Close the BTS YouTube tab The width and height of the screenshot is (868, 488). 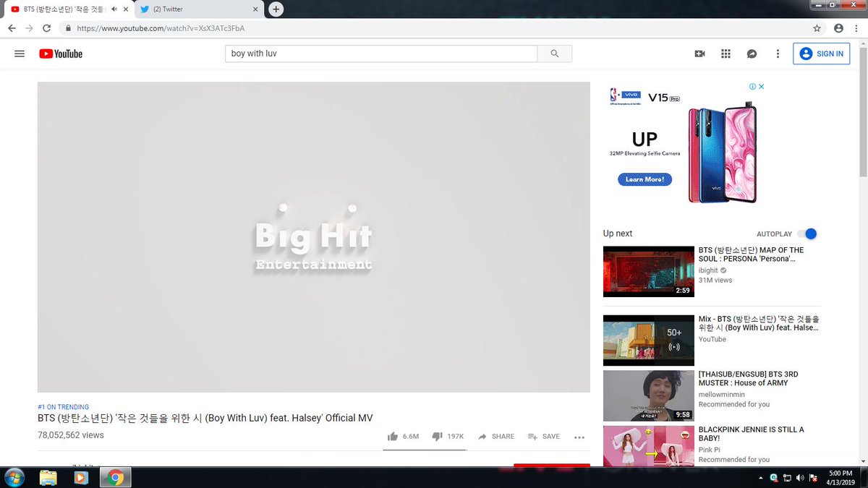(x=126, y=9)
